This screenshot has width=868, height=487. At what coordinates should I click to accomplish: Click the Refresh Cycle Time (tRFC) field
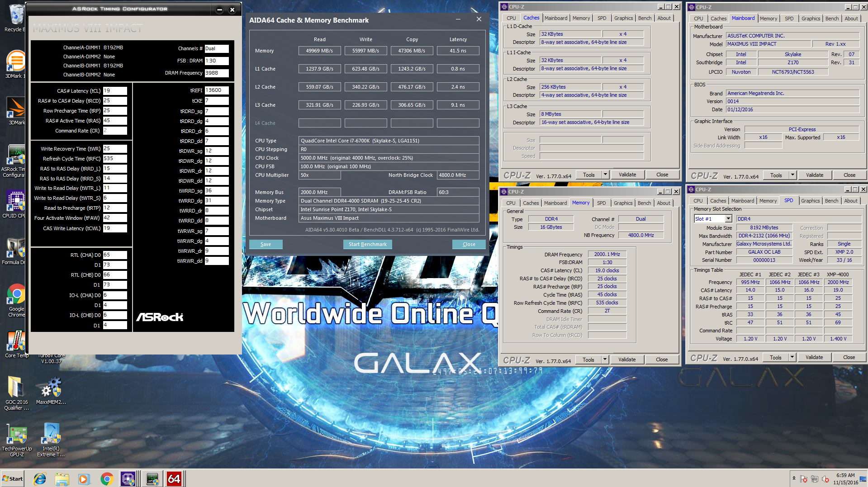[x=115, y=159]
